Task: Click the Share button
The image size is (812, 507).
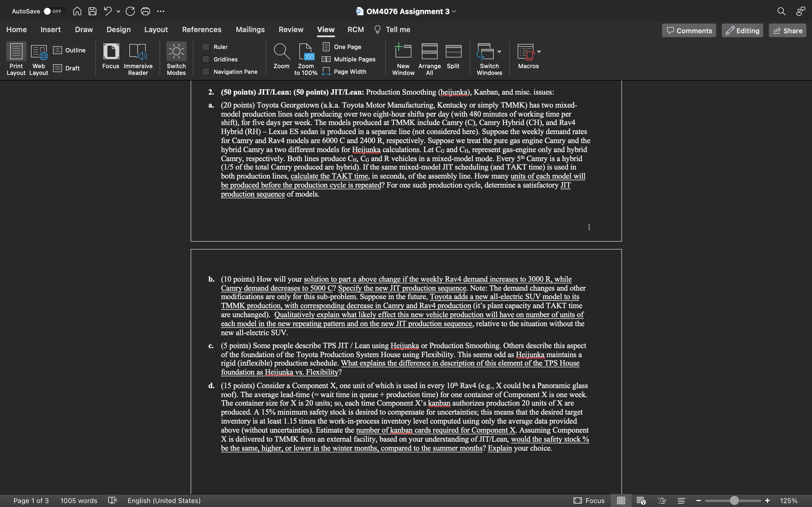Action: click(x=787, y=30)
